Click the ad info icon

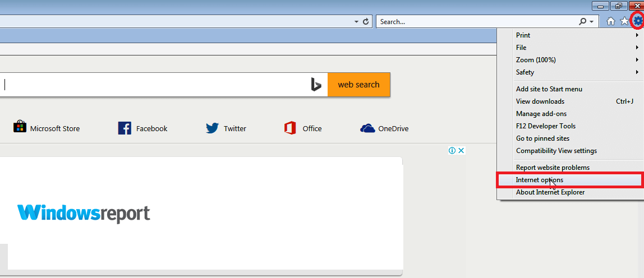(452, 150)
